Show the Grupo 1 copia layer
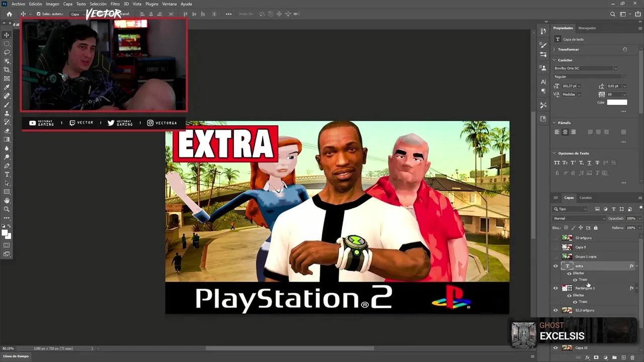 (x=555, y=256)
